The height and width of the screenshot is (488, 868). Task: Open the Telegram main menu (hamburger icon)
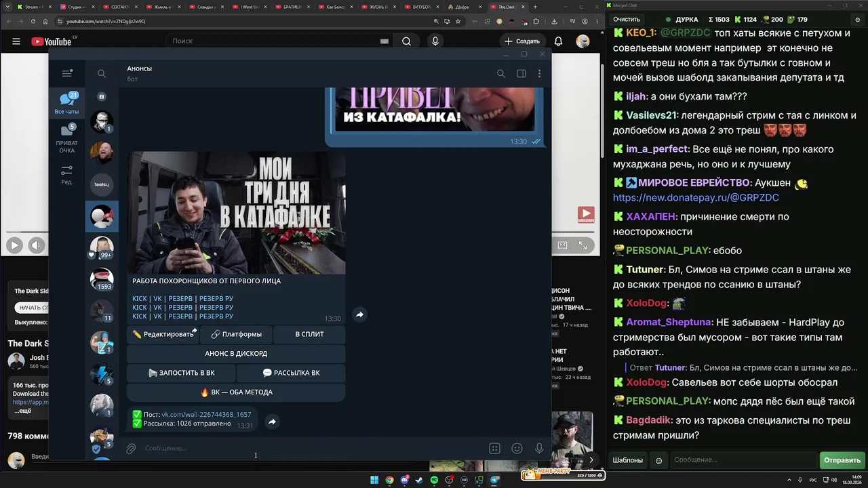tap(66, 73)
